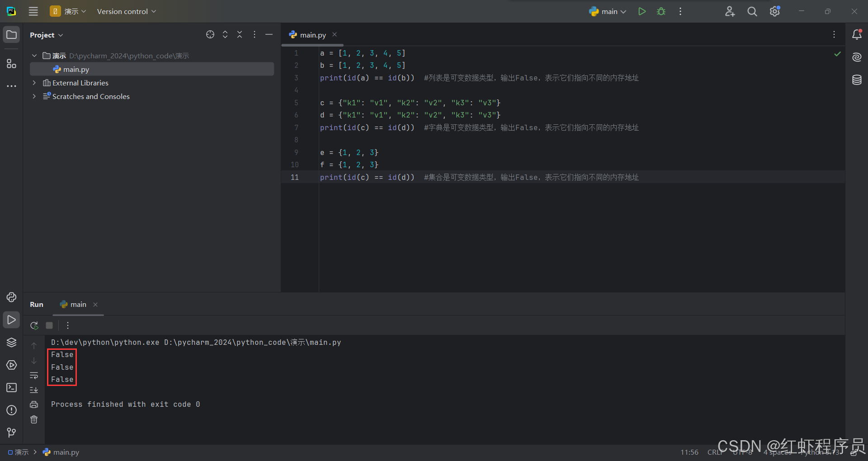Run main with the green play icon
The image size is (868, 461).
pyautogui.click(x=642, y=11)
